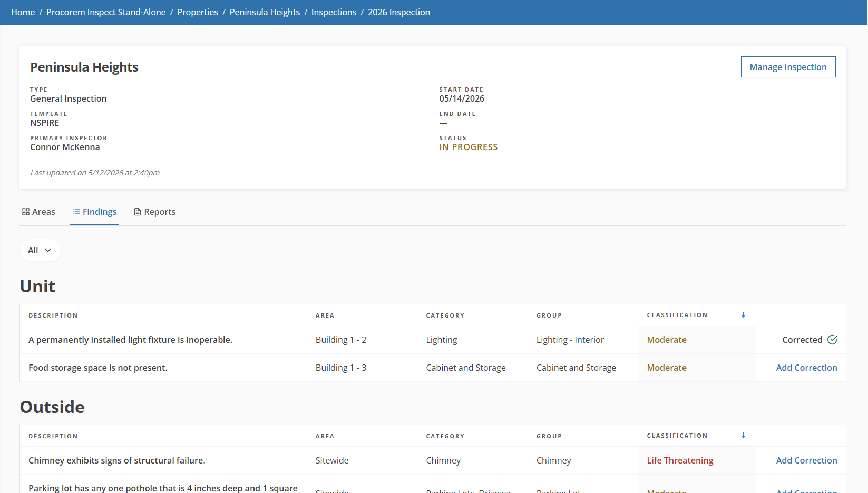The width and height of the screenshot is (868, 493).
Task: Click the Manage Inspection button
Action: pyautogui.click(x=788, y=67)
